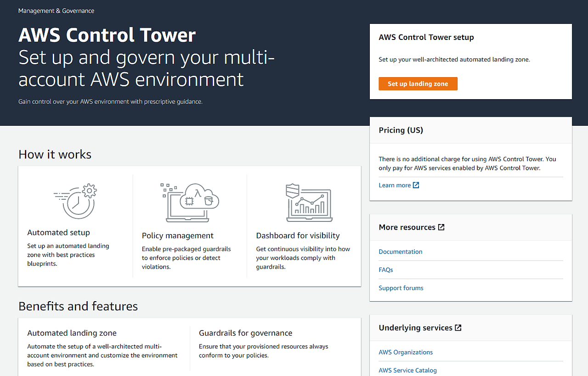Click the Guardrails for governance heading

[246, 333]
